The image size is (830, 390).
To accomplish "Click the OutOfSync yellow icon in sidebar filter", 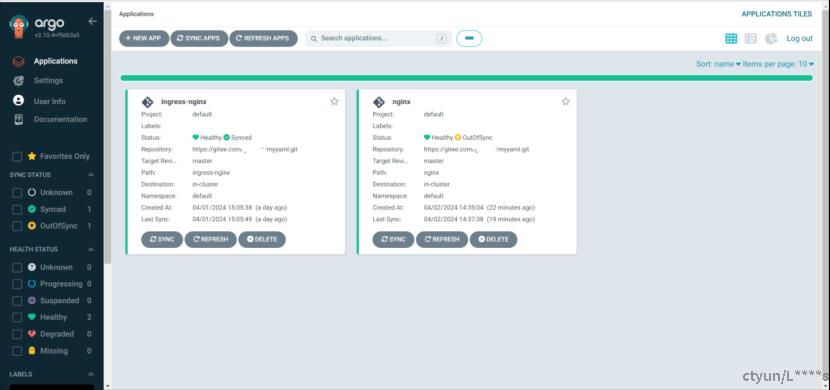I will (x=31, y=226).
